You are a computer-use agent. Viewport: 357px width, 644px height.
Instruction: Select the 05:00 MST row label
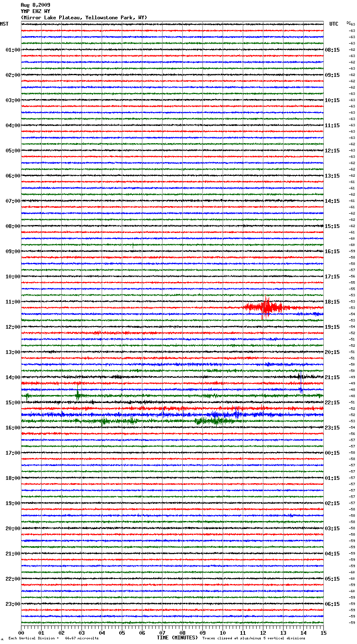13,151
